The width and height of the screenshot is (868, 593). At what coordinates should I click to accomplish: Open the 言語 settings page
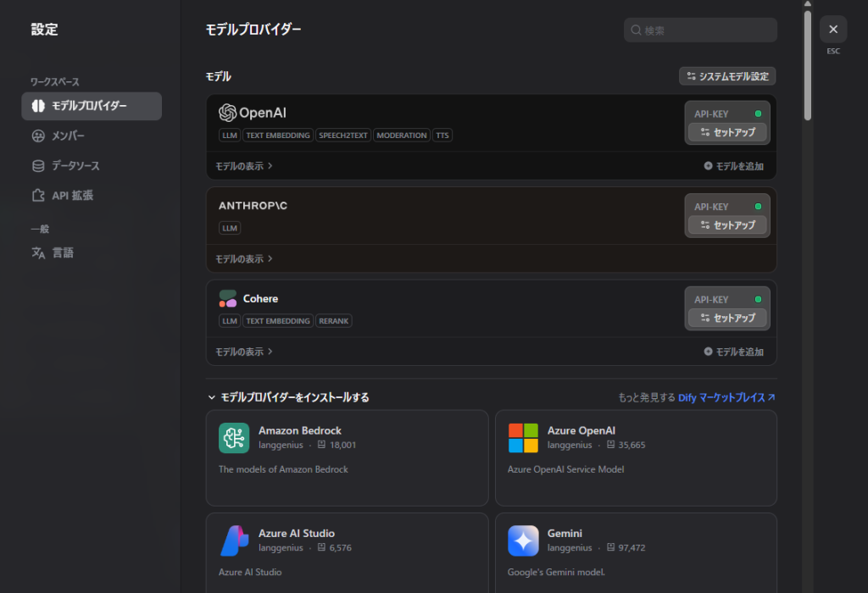coord(92,252)
